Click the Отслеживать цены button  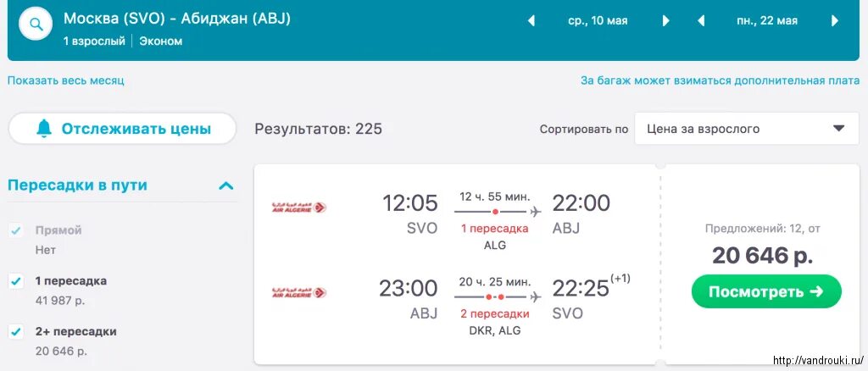(x=122, y=129)
